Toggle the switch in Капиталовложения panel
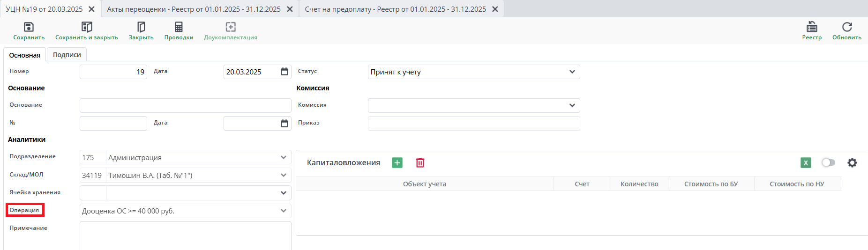Image resolution: width=868 pixels, height=250 pixels. 828,163
